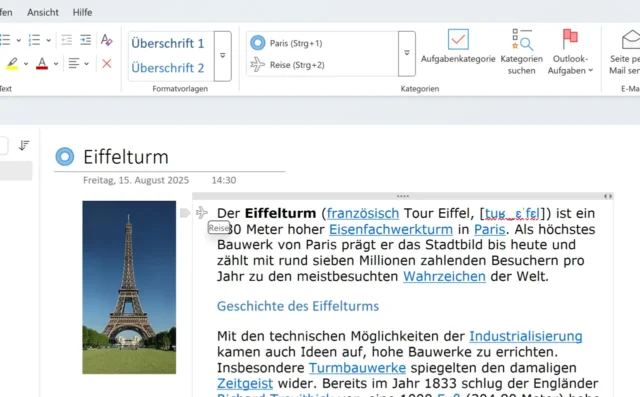Click the phonetic transcription link

click(512, 213)
